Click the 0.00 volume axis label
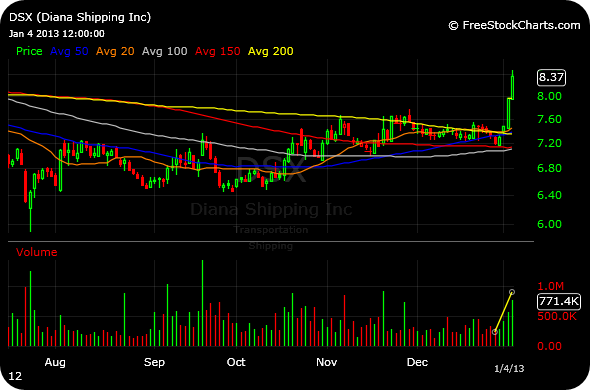 (549, 346)
